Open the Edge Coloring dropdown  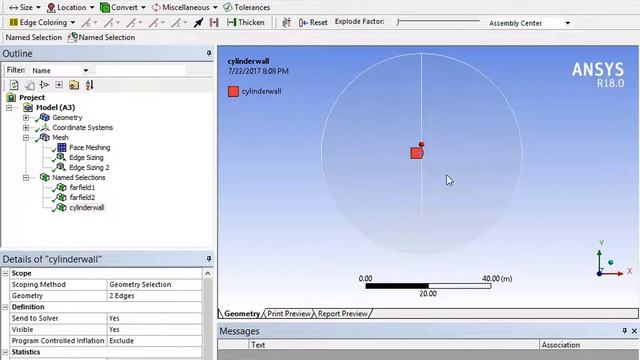(x=42, y=22)
